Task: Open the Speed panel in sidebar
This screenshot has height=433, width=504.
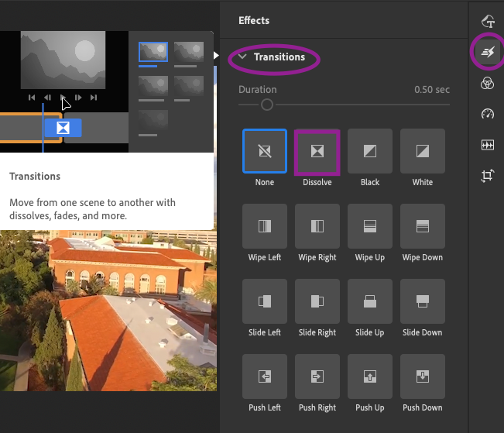Action: pos(487,114)
